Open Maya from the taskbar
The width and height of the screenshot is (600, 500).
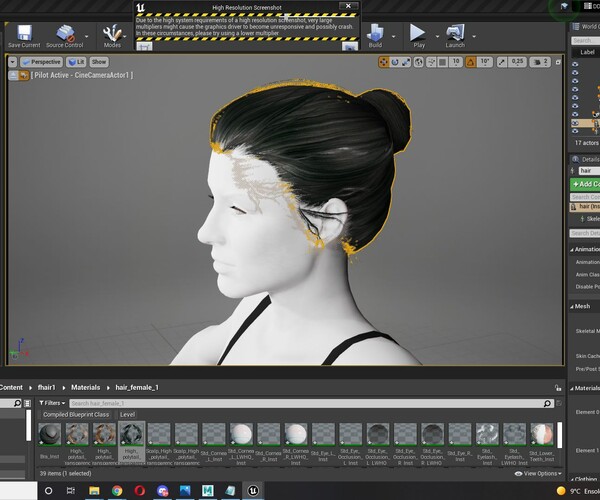click(x=207, y=490)
